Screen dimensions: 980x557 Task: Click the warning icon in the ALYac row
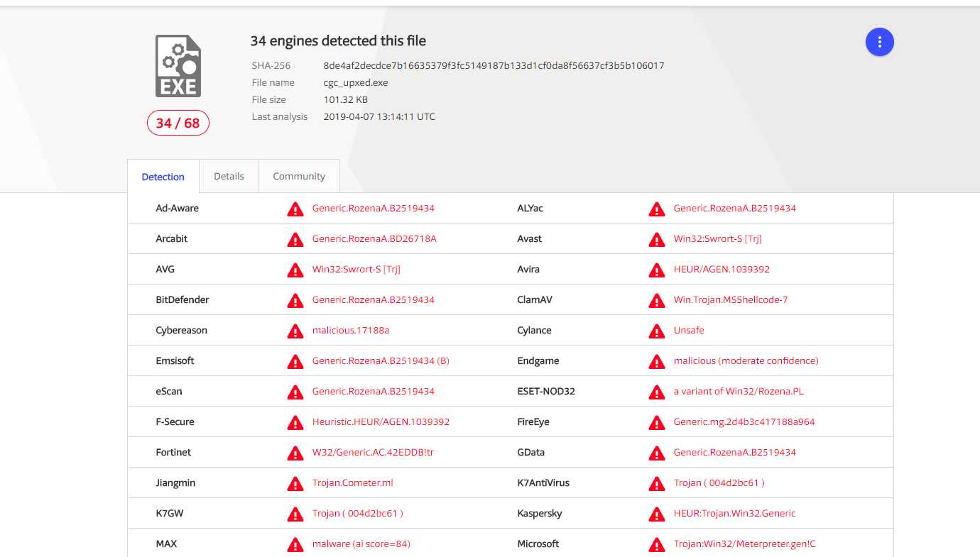(x=657, y=209)
